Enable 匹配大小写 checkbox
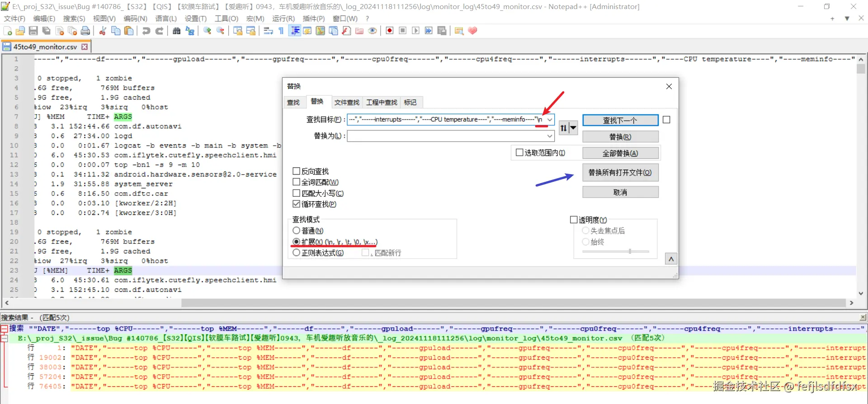This screenshot has width=868, height=404. point(297,193)
